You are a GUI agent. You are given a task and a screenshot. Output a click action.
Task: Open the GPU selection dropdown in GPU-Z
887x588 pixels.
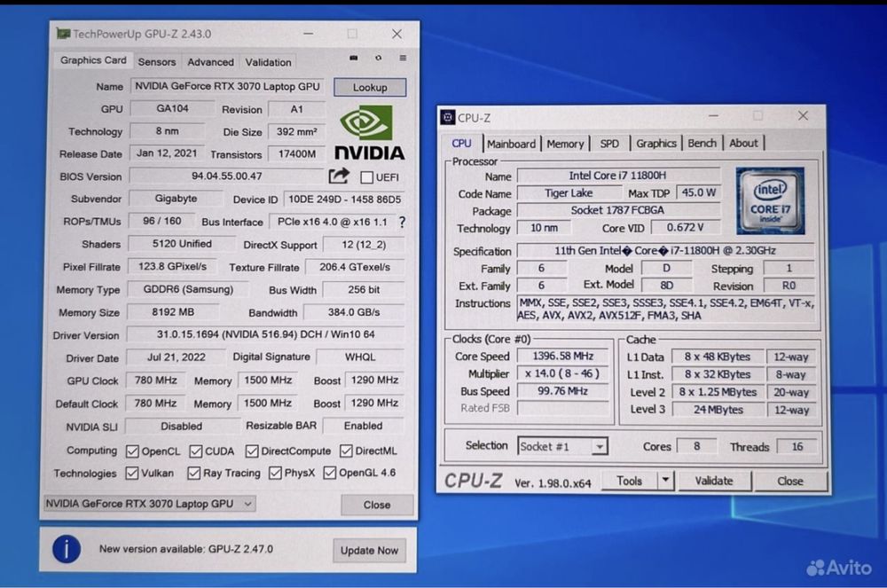click(149, 503)
